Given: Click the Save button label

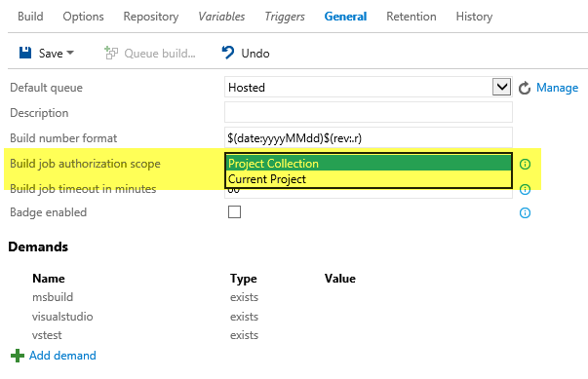Looking at the screenshot, I should (51, 54).
